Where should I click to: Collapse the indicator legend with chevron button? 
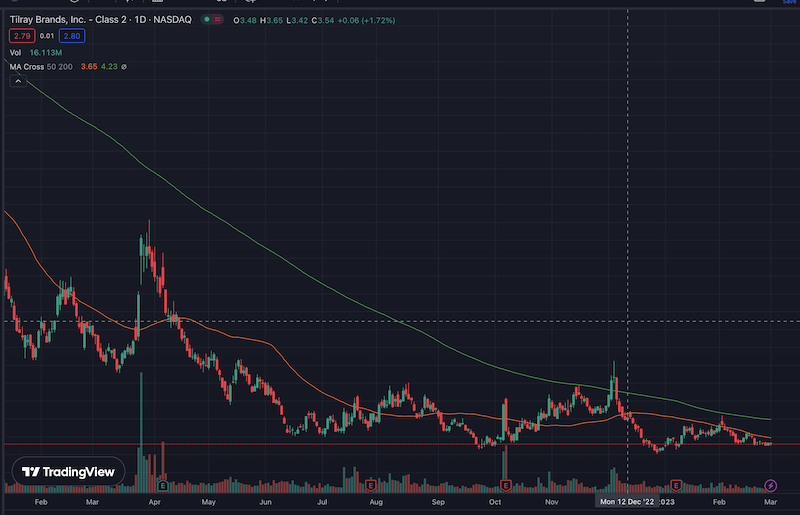point(18,81)
